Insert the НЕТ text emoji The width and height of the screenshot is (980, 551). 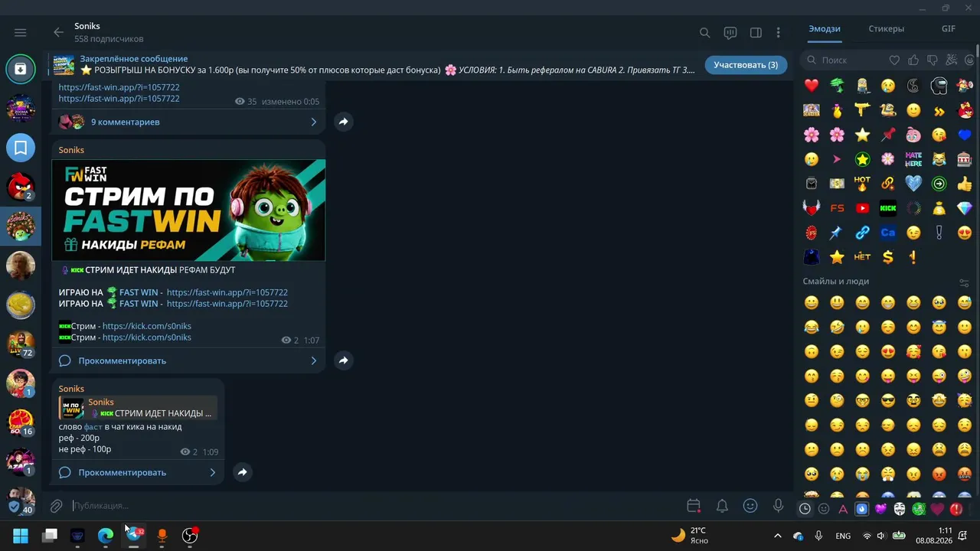click(863, 257)
